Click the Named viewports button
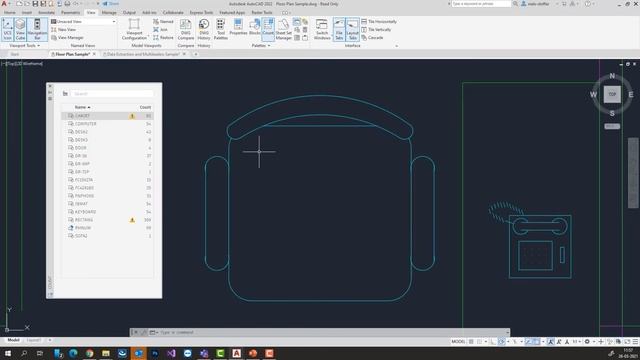The image size is (640, 360). [163, 21]
